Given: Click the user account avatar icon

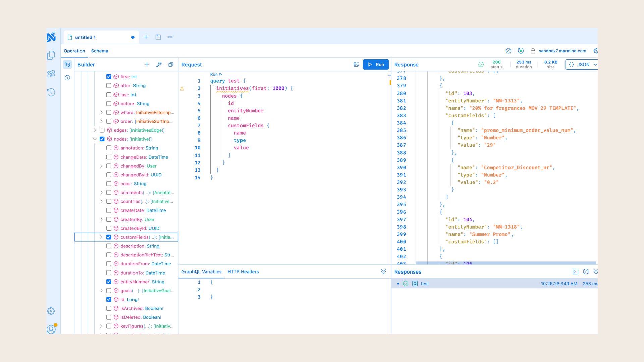Looking at the screenshot, I should [x=51, y=329].
